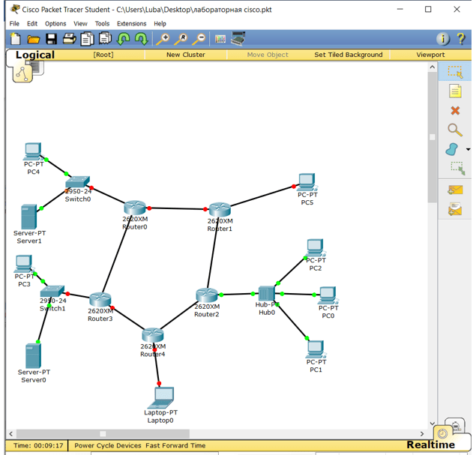Activate the Place Note tool
Viewport: 476px width, 455px height.
(455, 91)
